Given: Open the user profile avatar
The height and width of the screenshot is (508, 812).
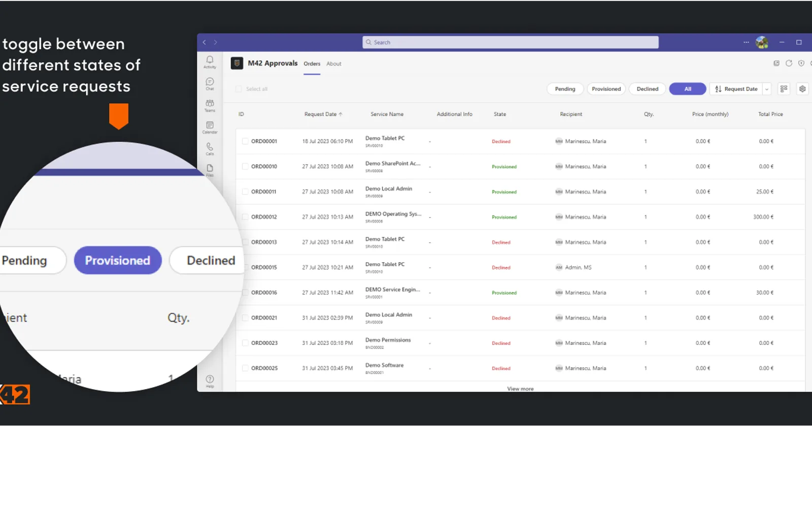Looking at the screenshot, I should coord(762,42).
